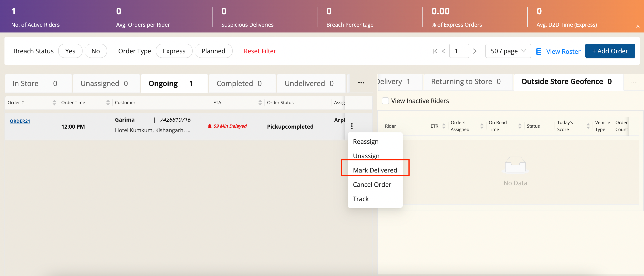The image size is (644, 276).
Task: Click the View Roster icon
Action: pyautogui.click(x=539, y=51)
